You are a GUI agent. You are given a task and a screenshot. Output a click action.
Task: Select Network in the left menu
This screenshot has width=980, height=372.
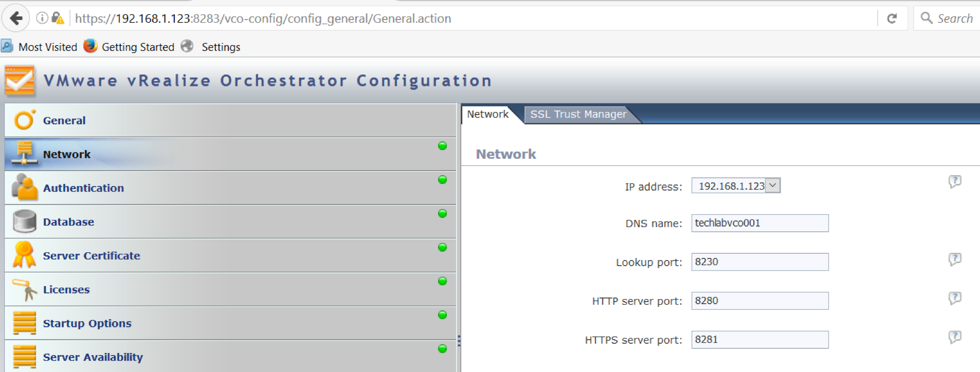[230, 154]
